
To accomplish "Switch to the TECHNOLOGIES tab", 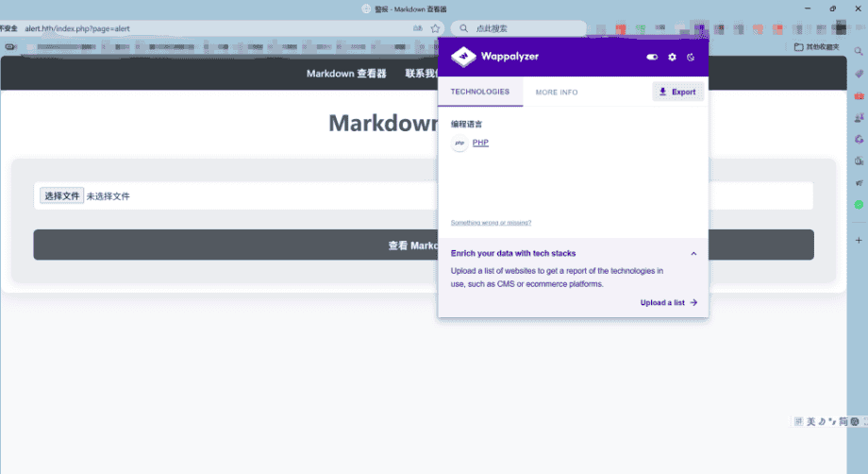I will click(480, 92).
